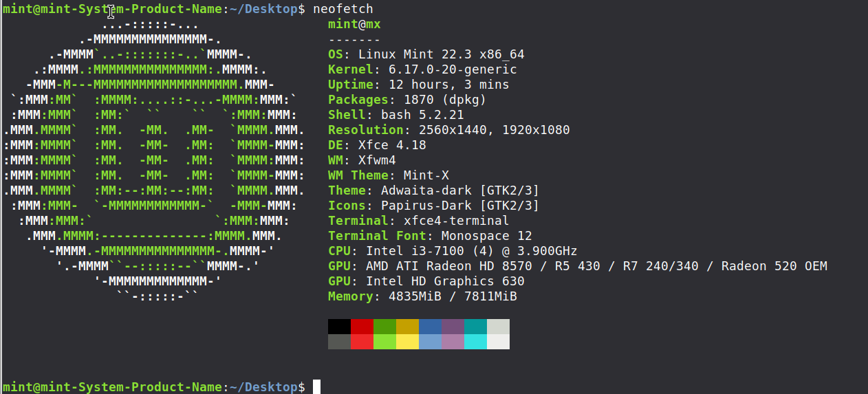Click the dashed separator under 'mint@mx'
868x394 pixels.
[354, 39]
